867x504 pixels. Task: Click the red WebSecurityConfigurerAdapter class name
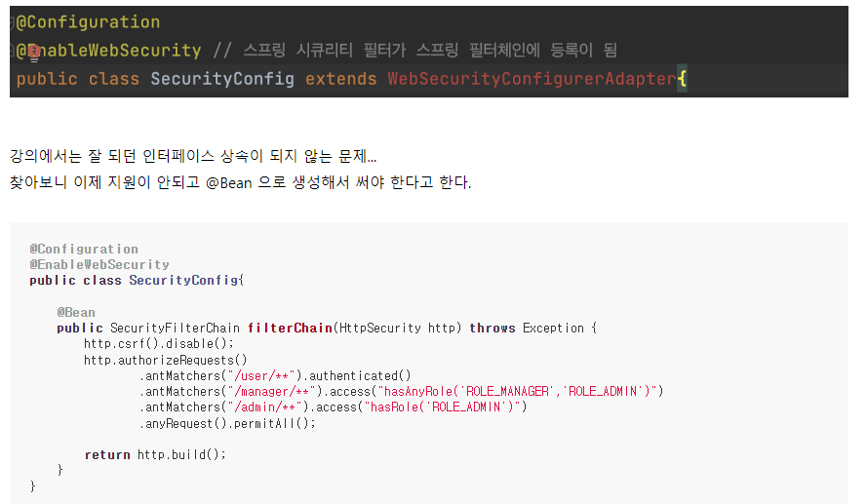[532, 78]
